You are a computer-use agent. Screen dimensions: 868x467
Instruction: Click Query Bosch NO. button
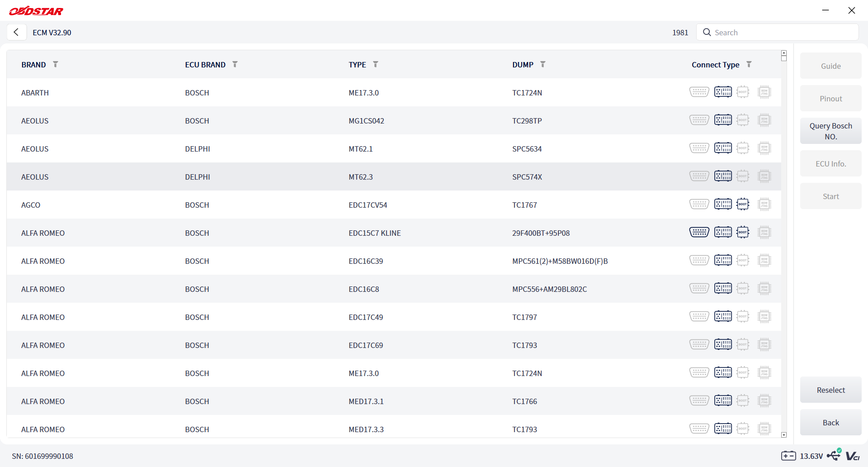click(x=830, y=131)
